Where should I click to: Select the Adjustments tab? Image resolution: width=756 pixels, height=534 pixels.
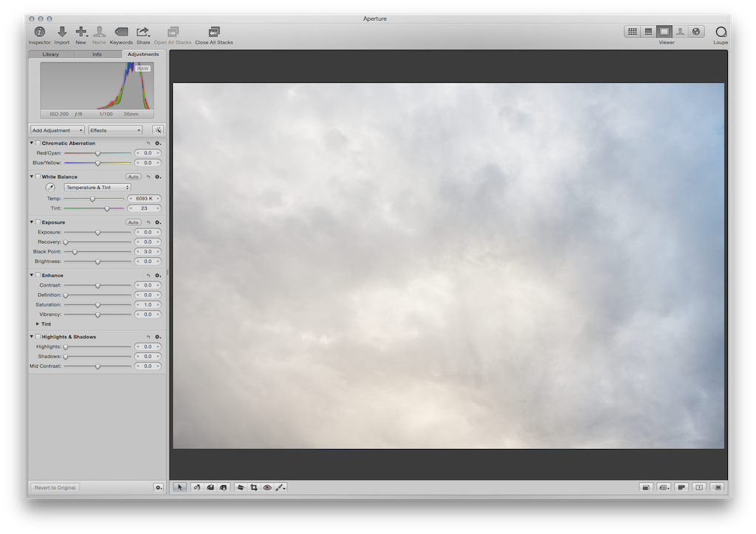click(143, 55)
